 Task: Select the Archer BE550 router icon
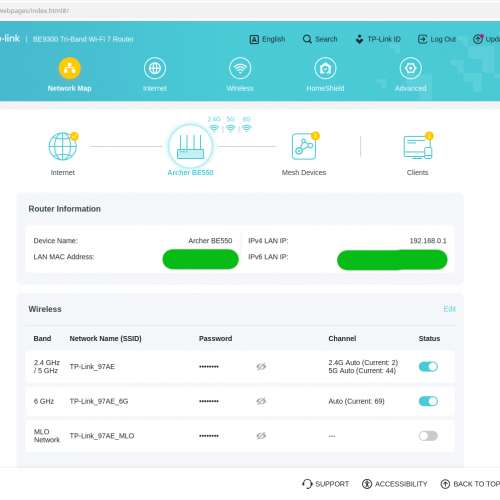click(190, 147)
